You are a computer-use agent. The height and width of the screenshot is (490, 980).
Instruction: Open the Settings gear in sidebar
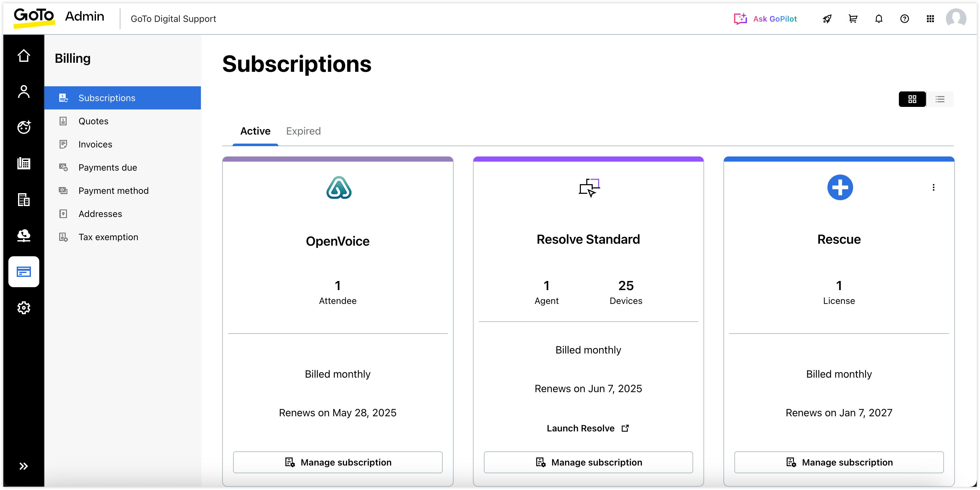(24, 307)
